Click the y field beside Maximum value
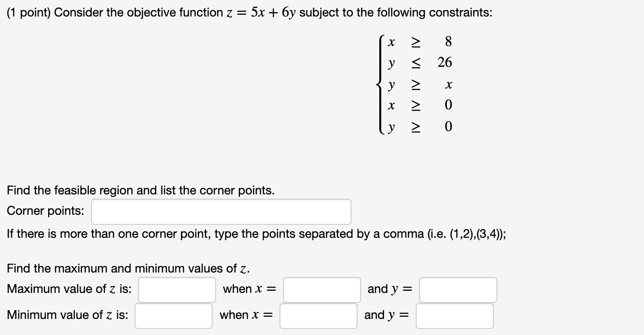This screenshot has width=644, height=335. point(457,289)
